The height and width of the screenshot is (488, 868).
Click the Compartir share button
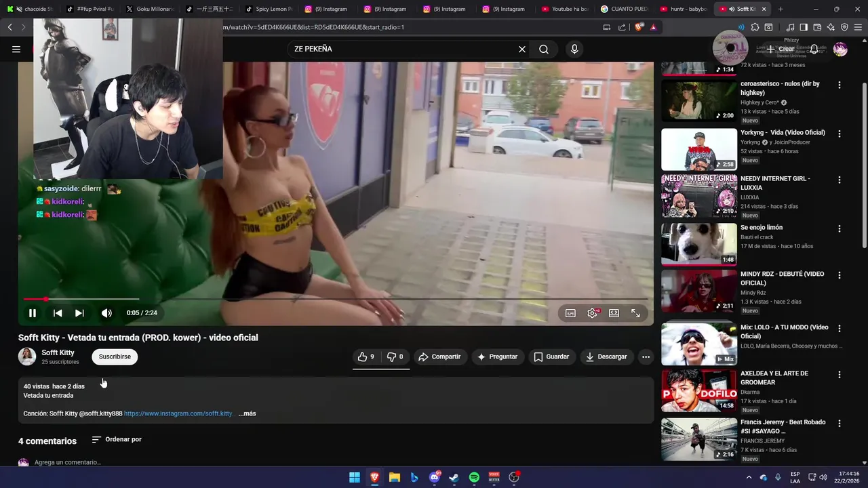(439, 357)
